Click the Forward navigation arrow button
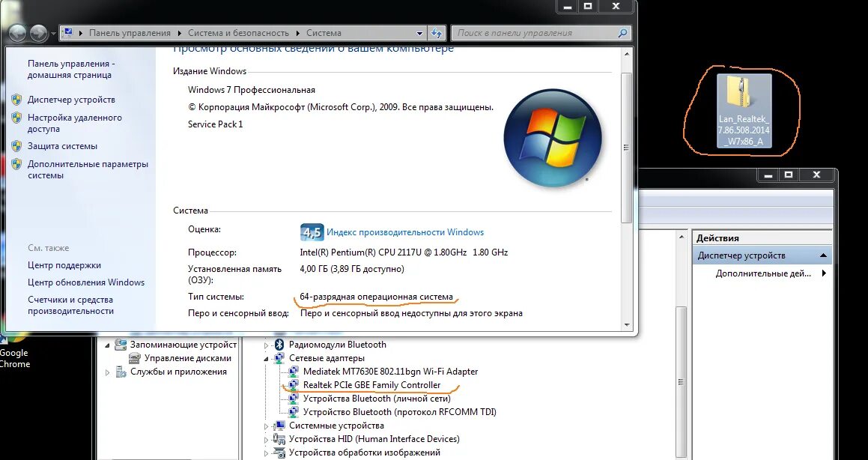The height and width of the screenshot is (460, 868). (x=38, y=33)
